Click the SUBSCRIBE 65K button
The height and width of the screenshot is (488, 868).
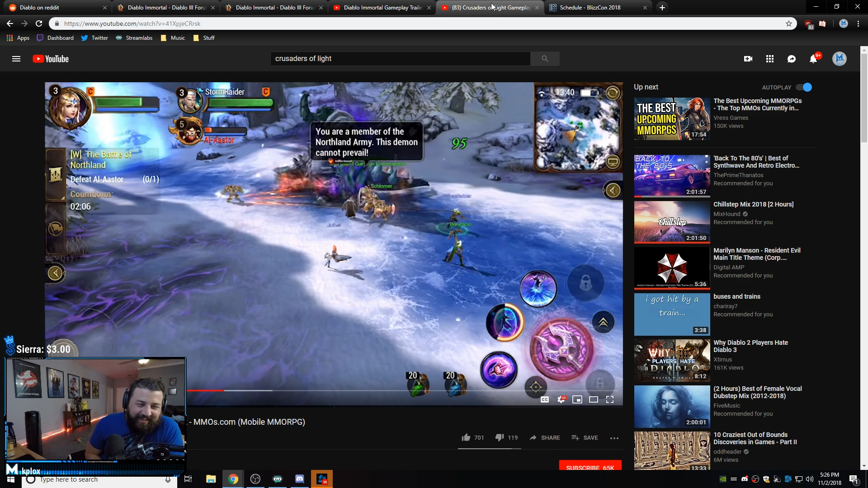point(590,466)
